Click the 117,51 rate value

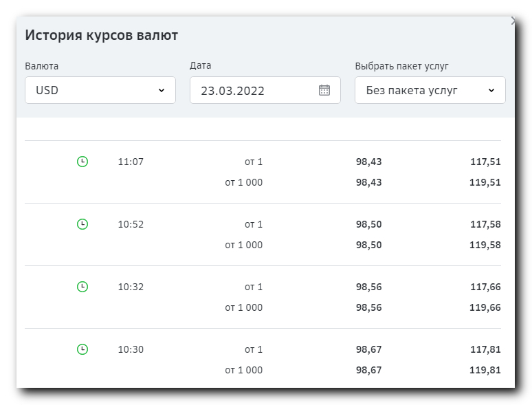point(485,162)
